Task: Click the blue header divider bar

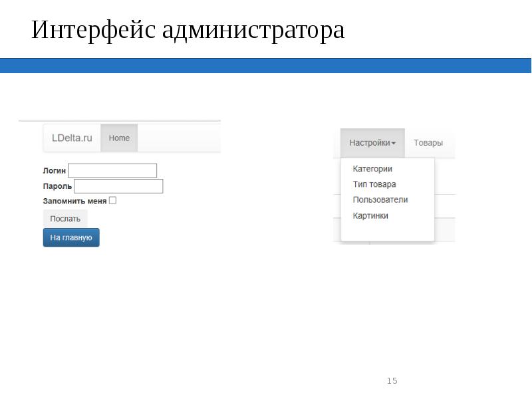Action: click(x=266, y=65)
